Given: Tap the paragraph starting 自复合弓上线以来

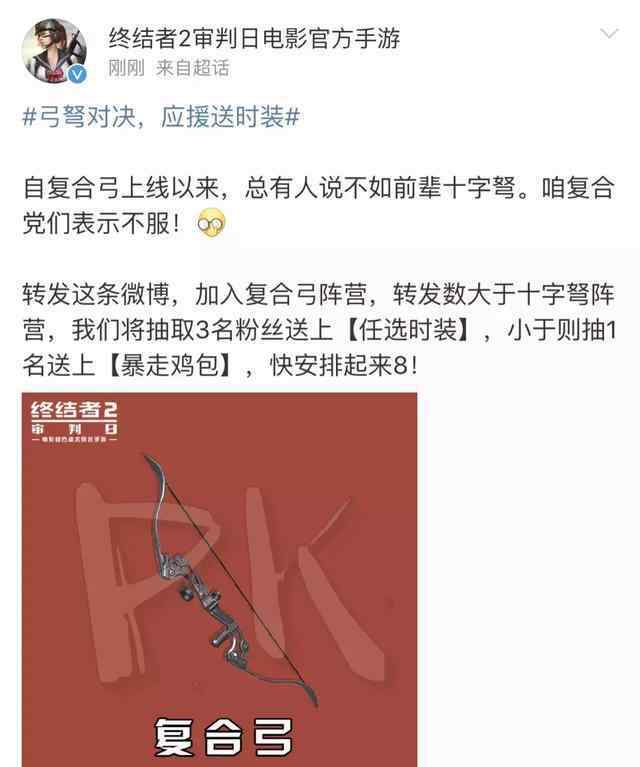Looking at the screenshot, I should (319, 205).
